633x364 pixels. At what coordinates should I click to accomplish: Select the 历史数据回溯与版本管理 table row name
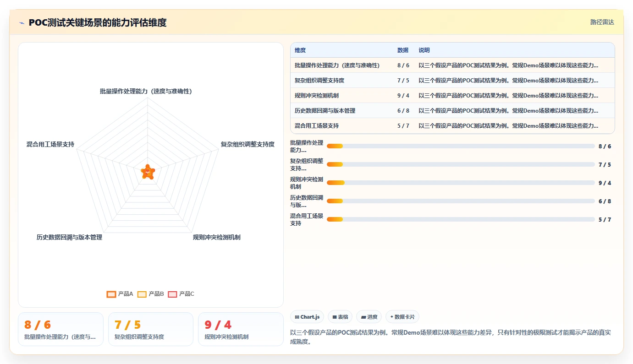325,111
